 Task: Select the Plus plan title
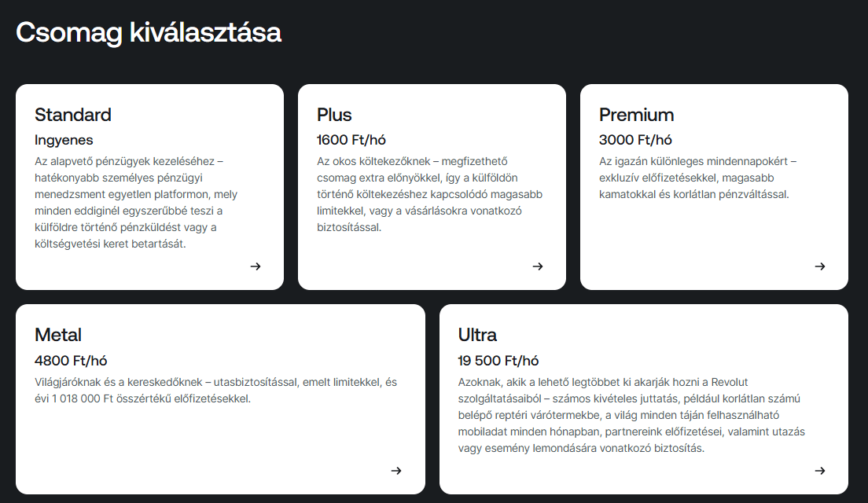(334, 115)
